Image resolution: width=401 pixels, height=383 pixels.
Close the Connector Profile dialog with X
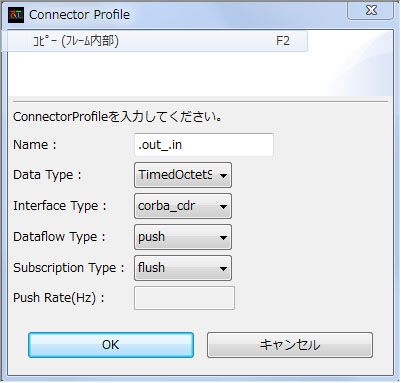point(371,10)
